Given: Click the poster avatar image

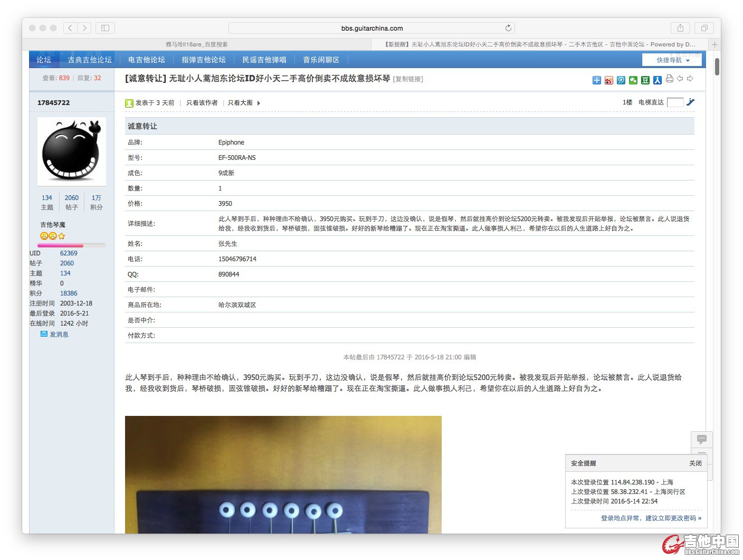Looking at the screenshot, I should (x=72, y=151).
